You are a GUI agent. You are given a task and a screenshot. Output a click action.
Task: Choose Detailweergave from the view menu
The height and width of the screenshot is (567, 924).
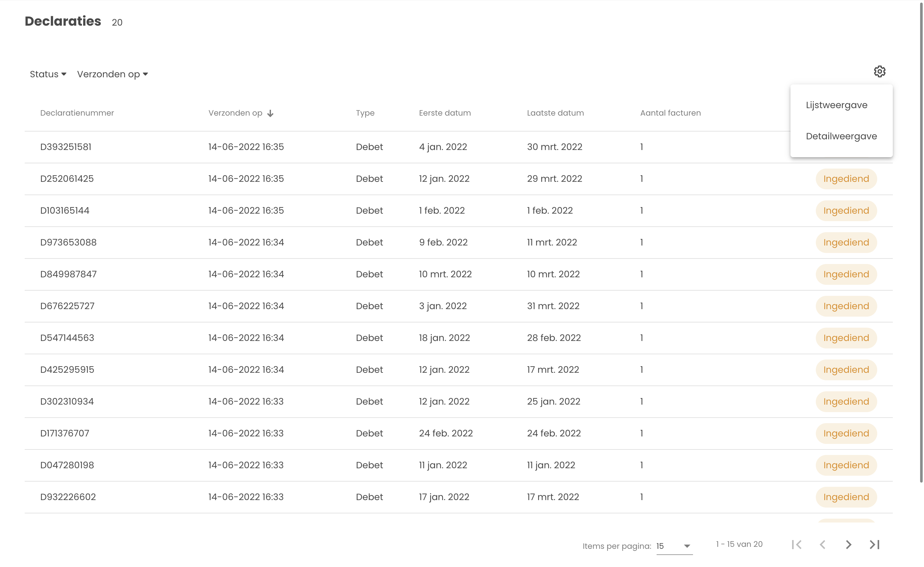point(841,136)
